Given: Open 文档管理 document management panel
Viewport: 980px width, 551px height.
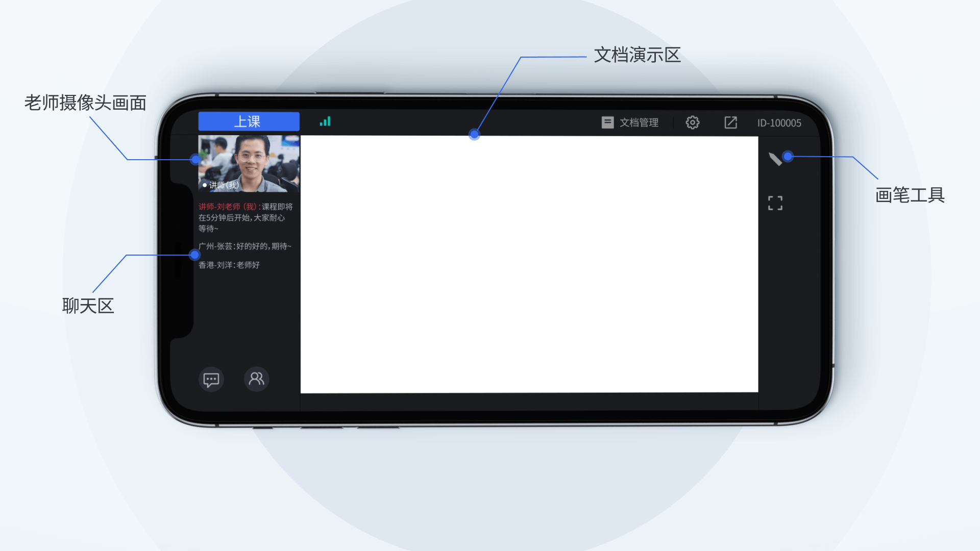Looking at the screenshot, I should click(629, 122).
